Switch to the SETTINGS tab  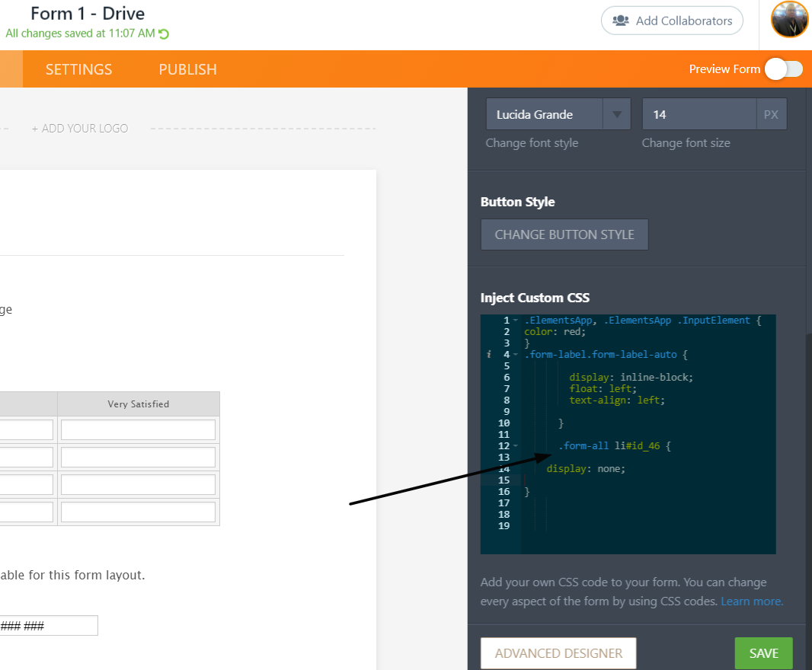pyautogui.click(x=78, y=69)
